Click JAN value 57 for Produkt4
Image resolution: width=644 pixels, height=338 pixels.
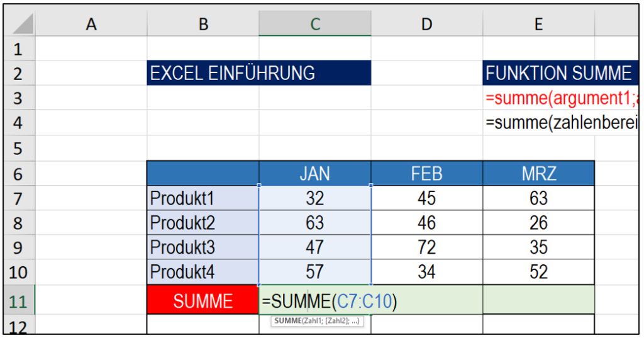315,272
